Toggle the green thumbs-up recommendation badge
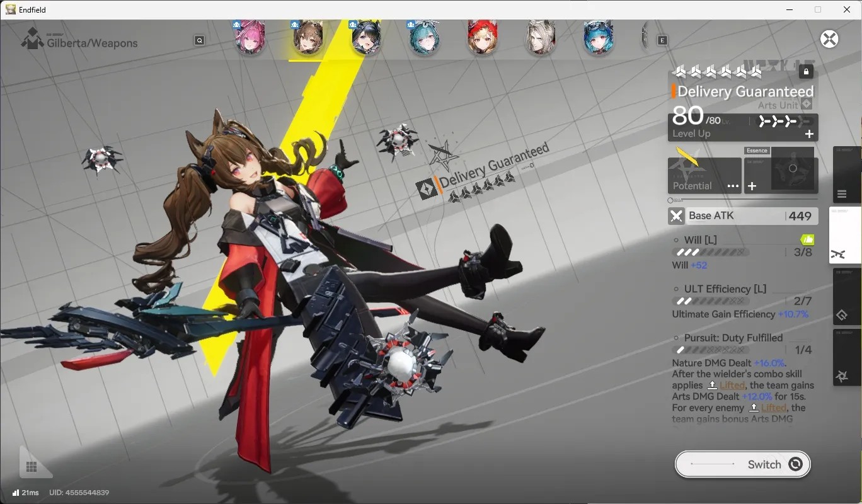The width and height of the screenshot is (862, 504). (807, 239)
